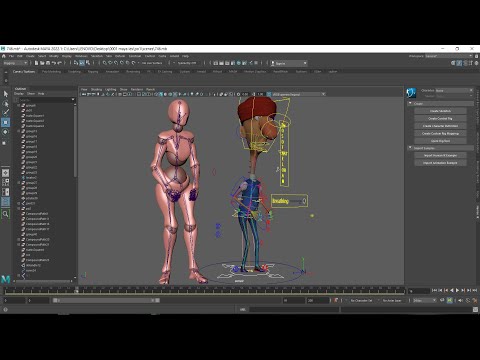
Task: Open the Rigging menu set dropdown
Action: tap(15, 63)
